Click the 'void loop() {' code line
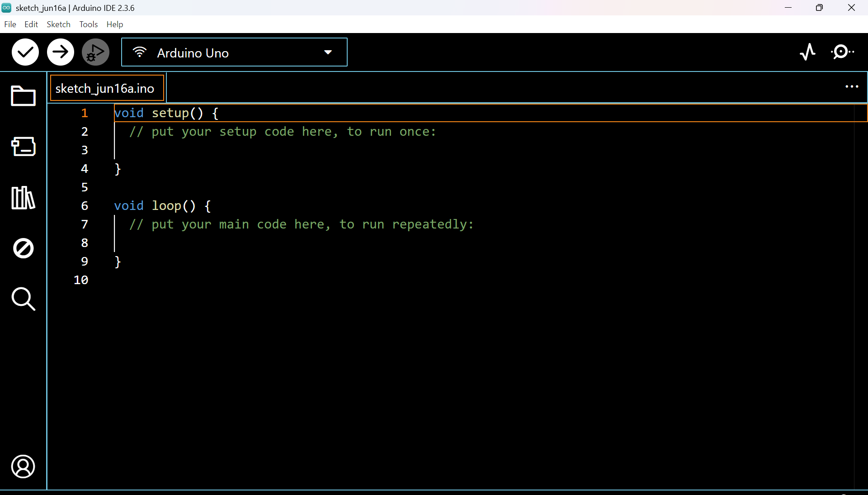This screenshot has height=495, width=868. 163,206
